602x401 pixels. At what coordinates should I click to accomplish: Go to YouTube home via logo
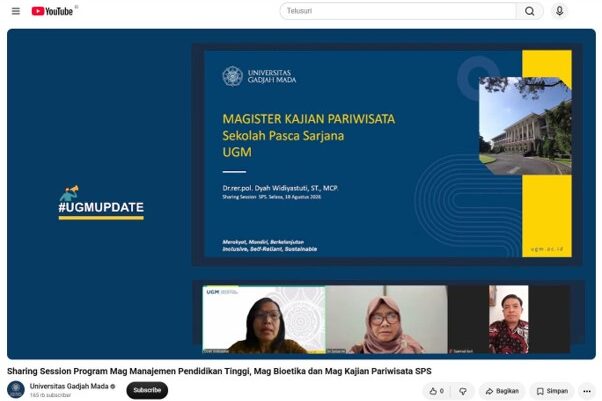[x=52, y=11]
